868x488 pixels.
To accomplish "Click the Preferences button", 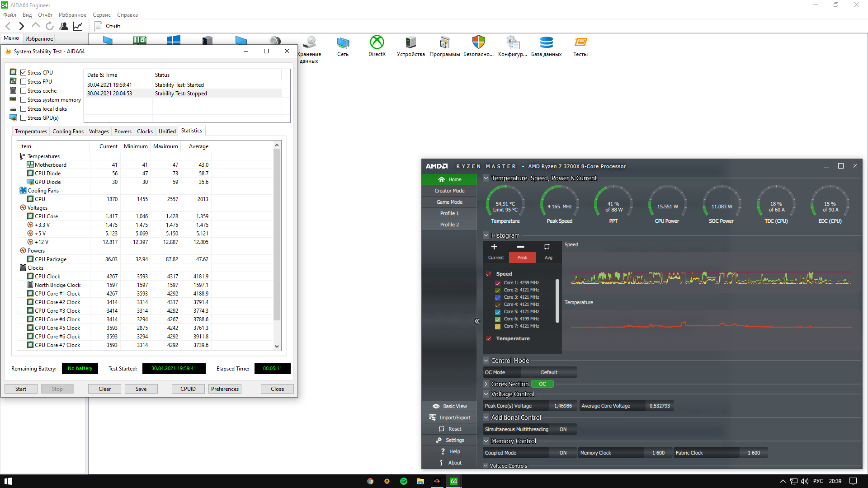I will 225,389.
